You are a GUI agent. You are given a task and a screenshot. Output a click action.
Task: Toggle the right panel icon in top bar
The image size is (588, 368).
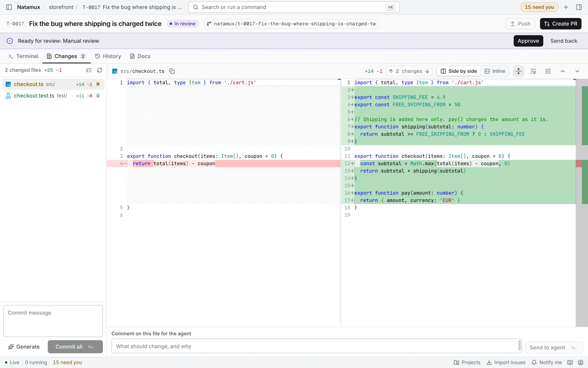click(x=579, y=7)
